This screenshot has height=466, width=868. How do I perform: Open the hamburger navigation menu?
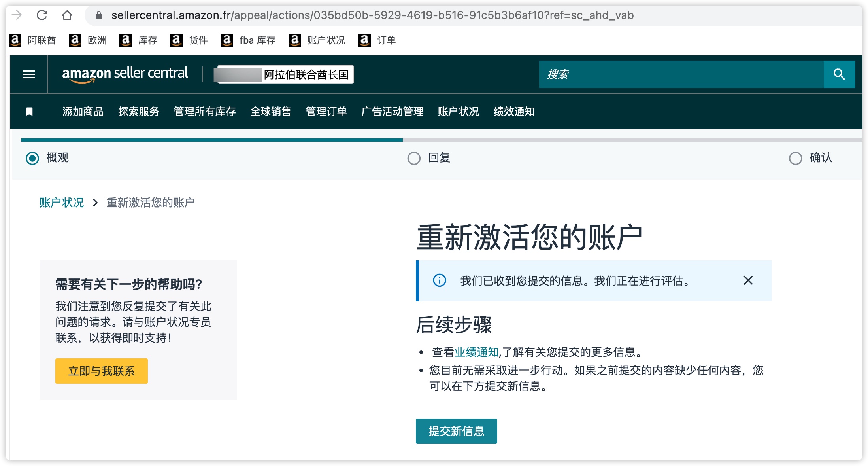tap(28, 74)
